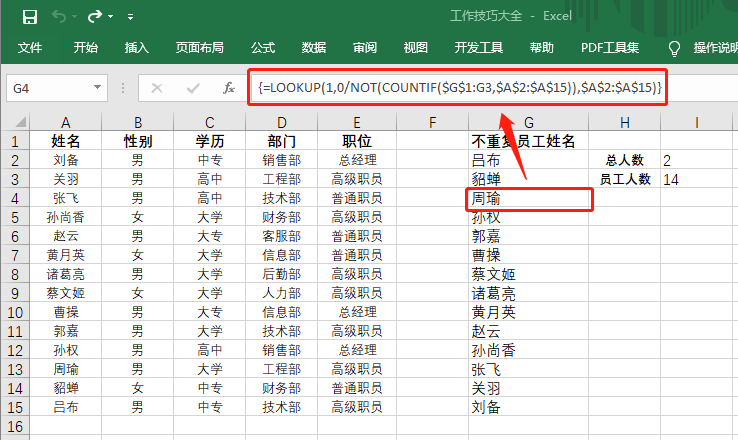
Task: Open Customize Quick Access Toolbar dropdown
Action: (130, 17)
